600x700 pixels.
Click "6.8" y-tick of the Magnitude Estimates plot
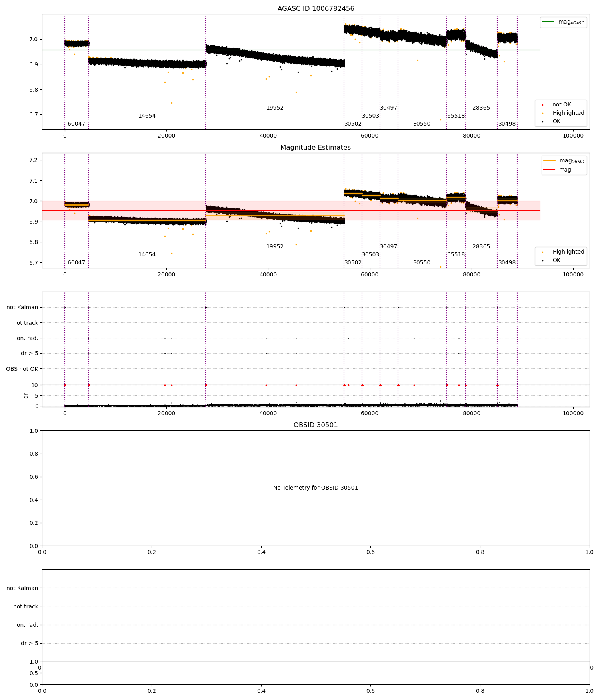[x=34, y=242]
